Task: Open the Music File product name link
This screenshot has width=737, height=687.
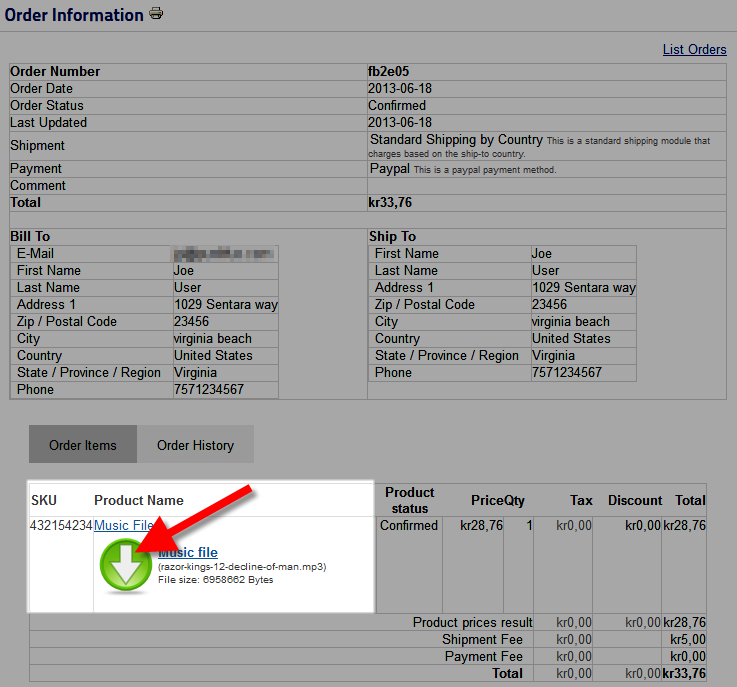Action: (123, 525)
